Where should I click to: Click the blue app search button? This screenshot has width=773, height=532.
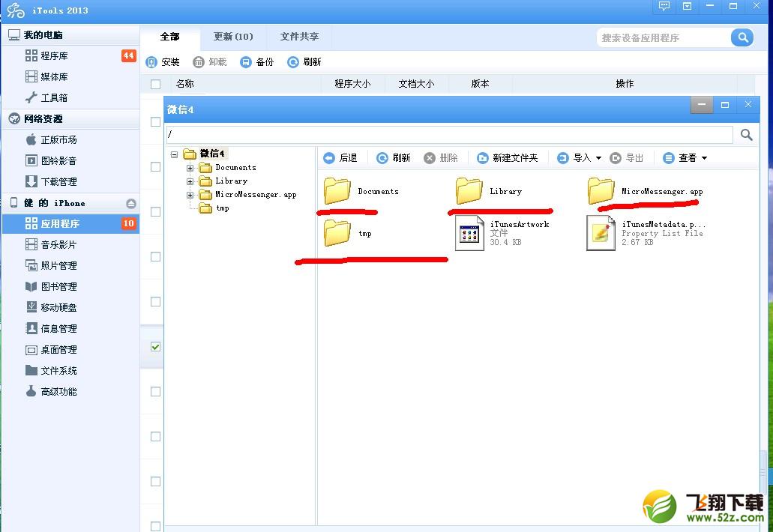(742, 37)
